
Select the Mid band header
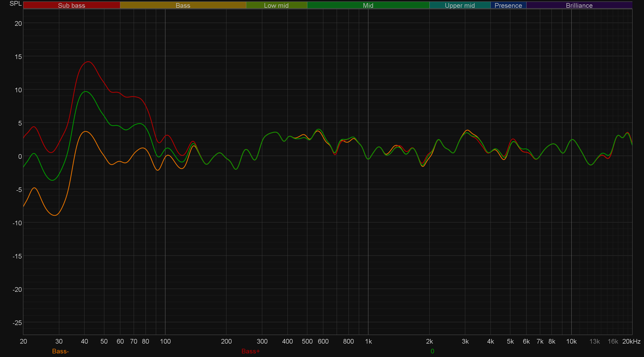[368, 5]
